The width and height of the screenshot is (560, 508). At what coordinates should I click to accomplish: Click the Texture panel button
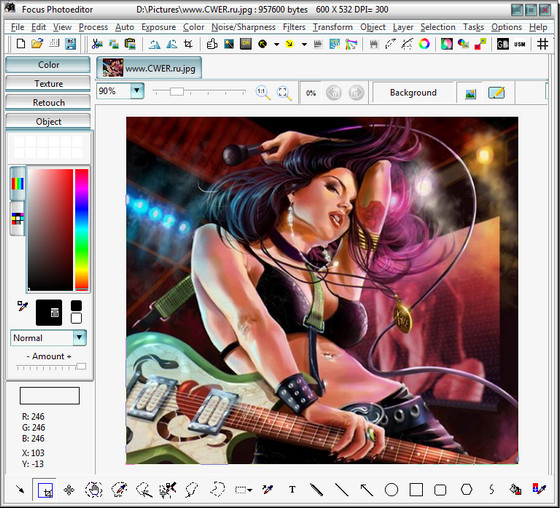[48, 84]
